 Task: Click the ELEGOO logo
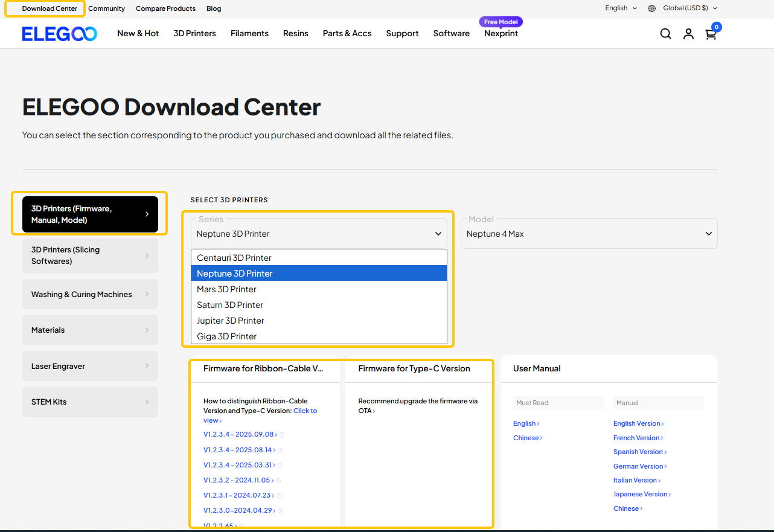pyautogui.click(x=59, y=34)
